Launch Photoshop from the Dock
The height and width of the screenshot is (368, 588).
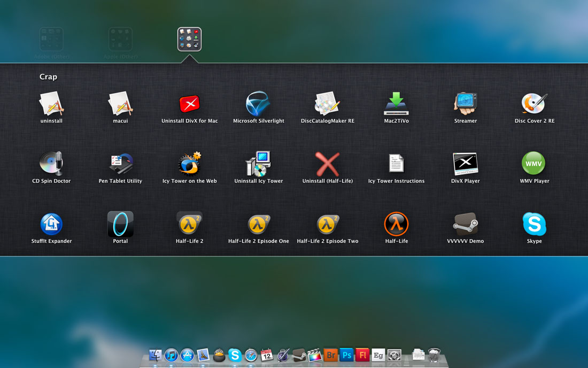(346, 355)
